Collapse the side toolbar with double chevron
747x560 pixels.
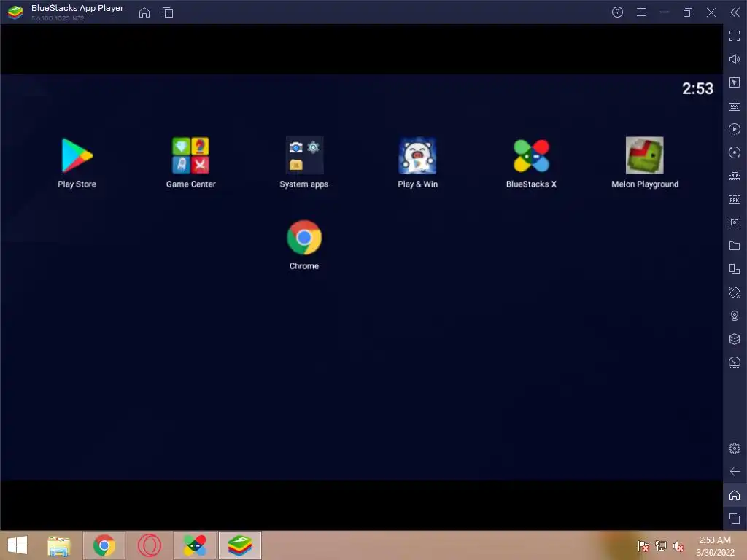735,12
